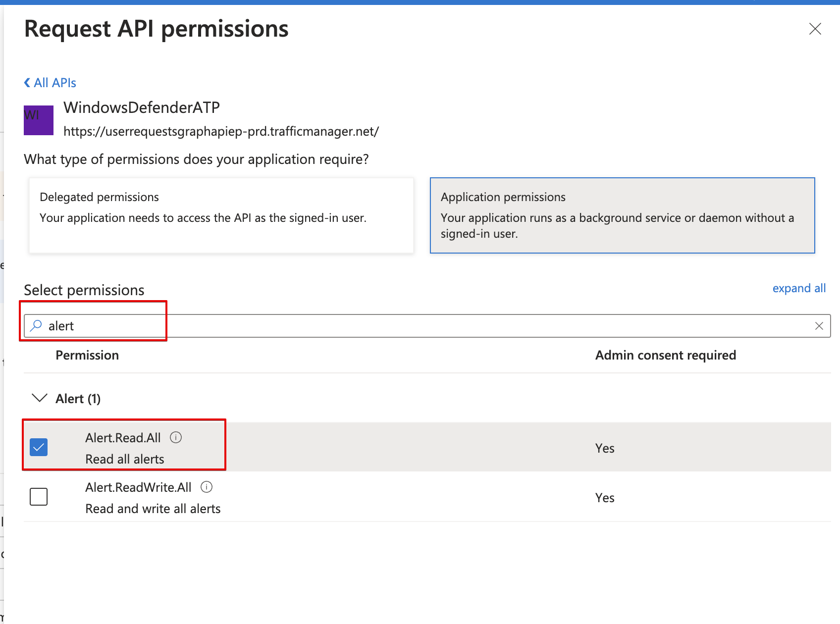Image resolution: width=840 pixels, height=624 pixels.
Task: Click the checkmark inside Alert.Read.All checkbox
Action: point(38,447)
